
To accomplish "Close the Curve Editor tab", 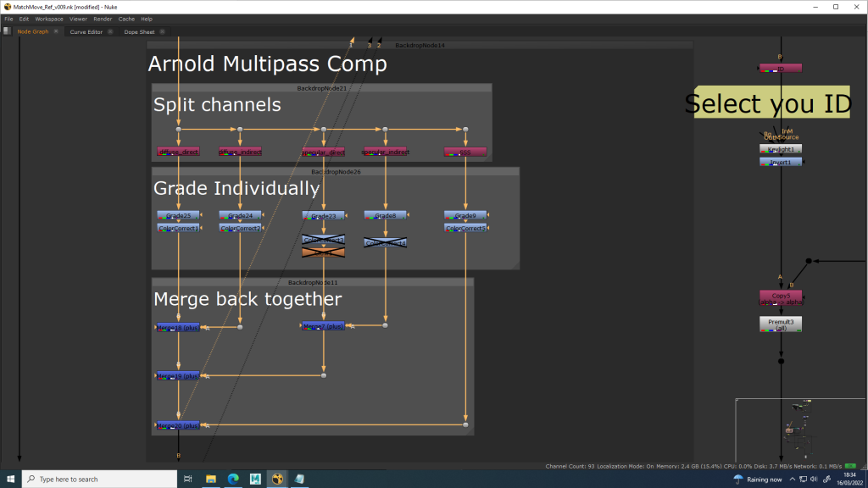I will (x=110, y=31).
